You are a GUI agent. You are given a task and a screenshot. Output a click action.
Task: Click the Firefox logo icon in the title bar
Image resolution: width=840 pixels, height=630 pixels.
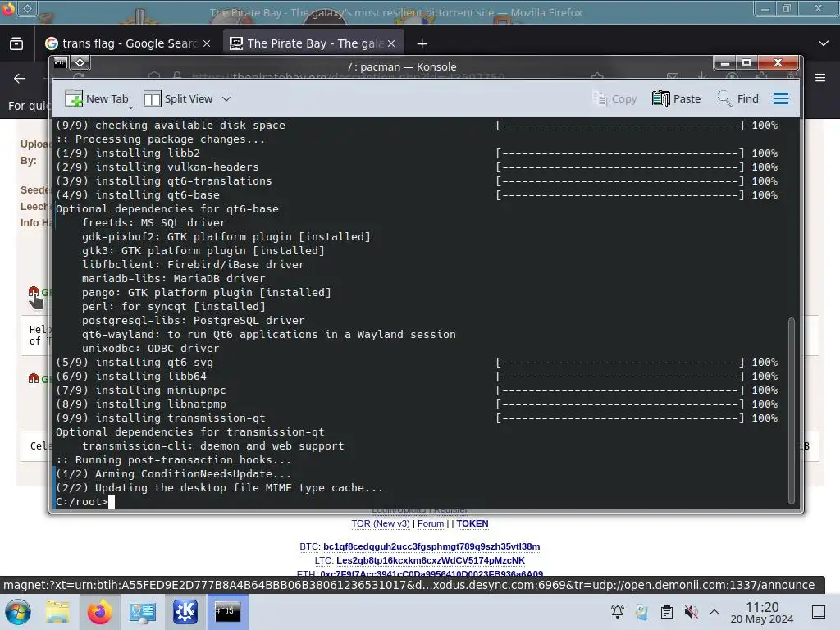coord(8,8)
